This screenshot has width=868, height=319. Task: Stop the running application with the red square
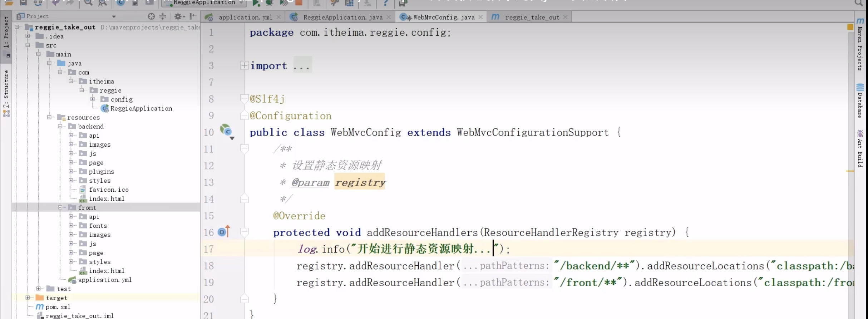(299, 3)
